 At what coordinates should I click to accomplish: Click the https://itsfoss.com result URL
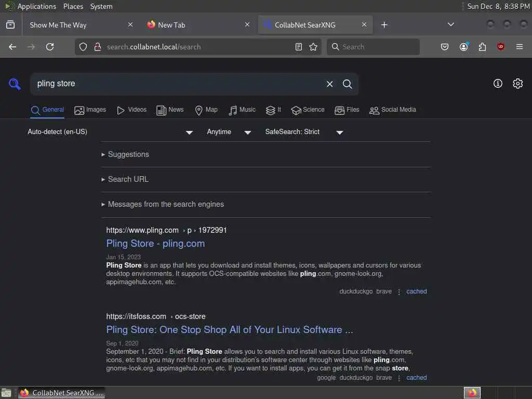coord(156,316)
